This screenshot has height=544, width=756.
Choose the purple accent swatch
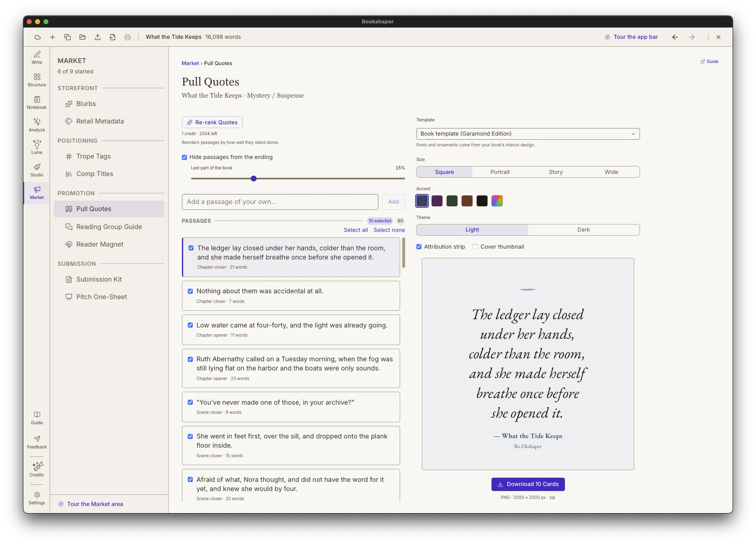pyautogui.click(x=437, y=201)
